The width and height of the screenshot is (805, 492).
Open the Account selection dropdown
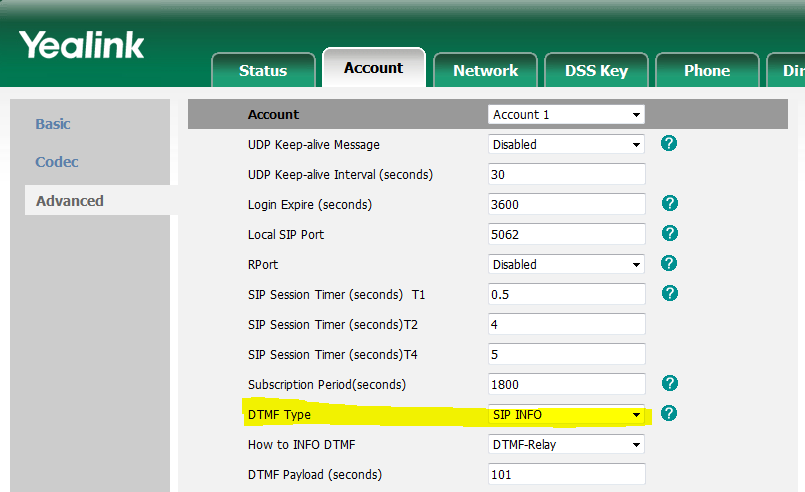pos(566,115)
